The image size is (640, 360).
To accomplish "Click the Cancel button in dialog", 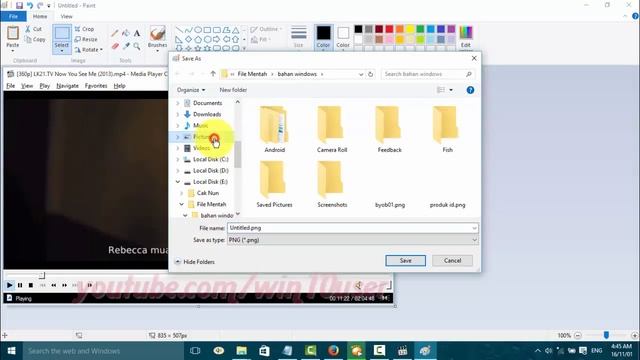I will coord(452,260).
